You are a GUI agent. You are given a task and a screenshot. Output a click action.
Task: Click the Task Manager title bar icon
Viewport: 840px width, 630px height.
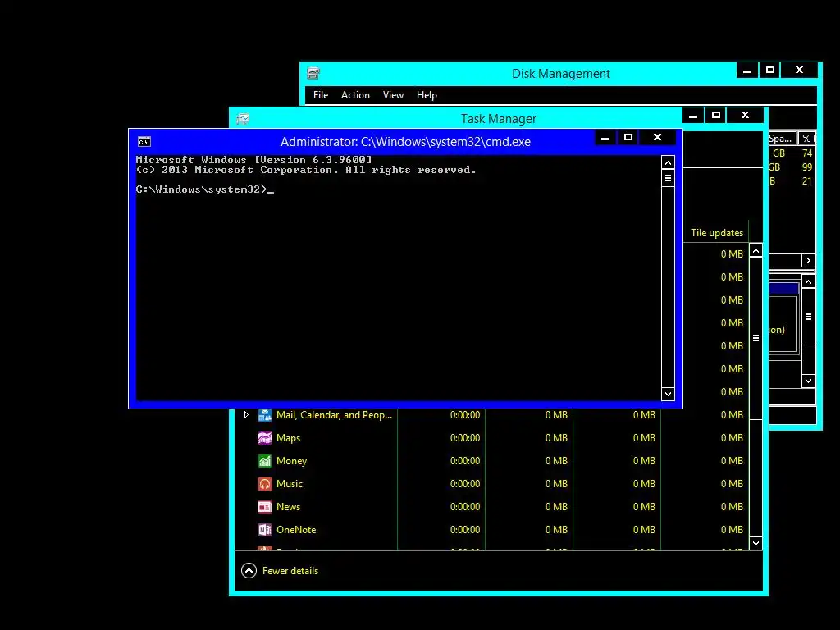pos(243,118)
